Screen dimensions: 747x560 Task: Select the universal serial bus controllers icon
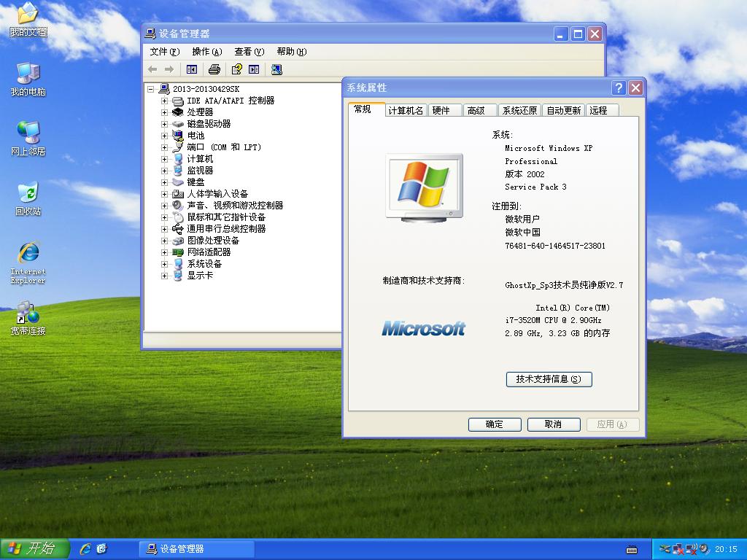click(x=178, y=228)
